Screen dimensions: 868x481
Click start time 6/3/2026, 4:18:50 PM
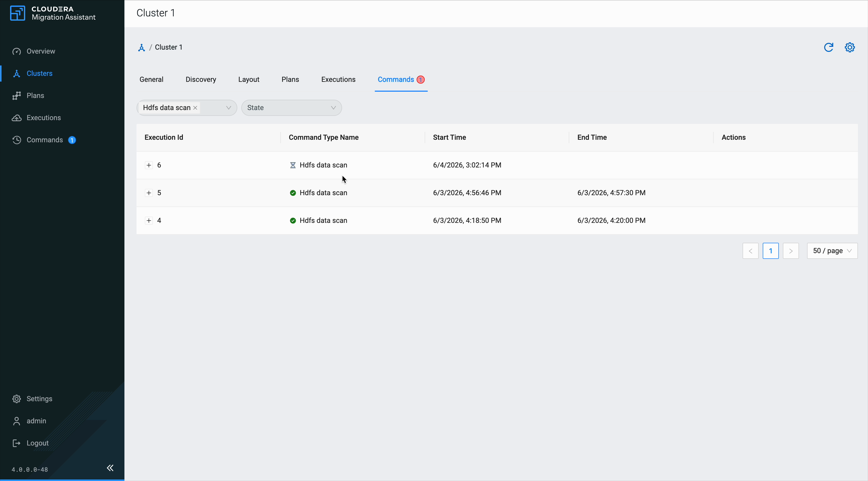pyautogui.click(x=467, y=220)
